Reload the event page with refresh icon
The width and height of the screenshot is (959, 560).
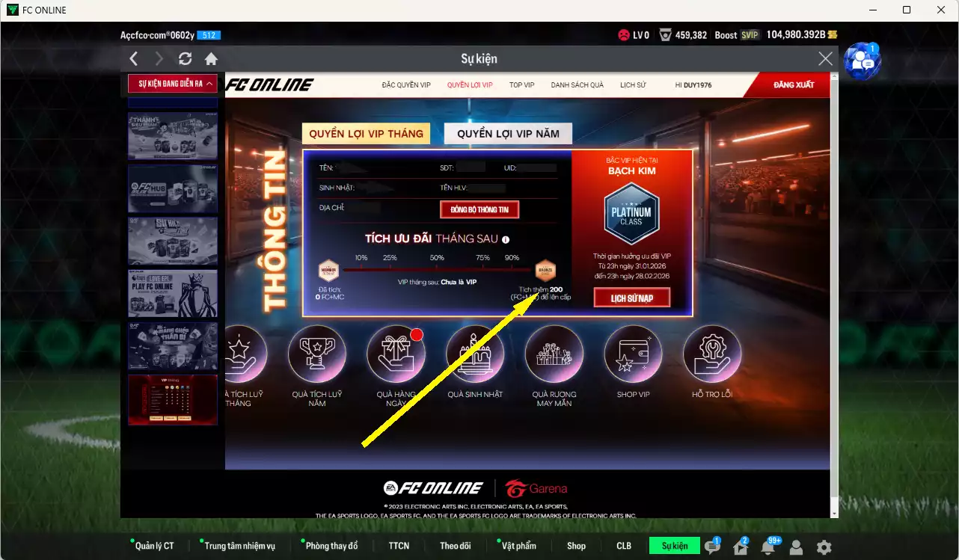pyautogui.click(x=186, y=59)
